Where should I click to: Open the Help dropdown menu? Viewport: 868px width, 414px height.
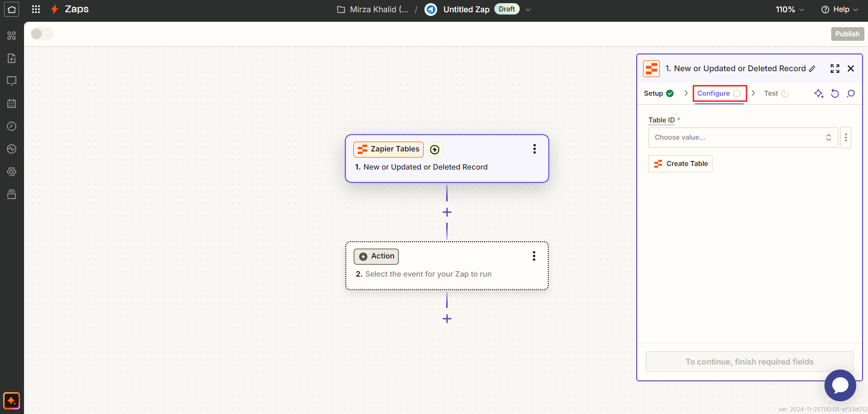click(x=840, y=10)
